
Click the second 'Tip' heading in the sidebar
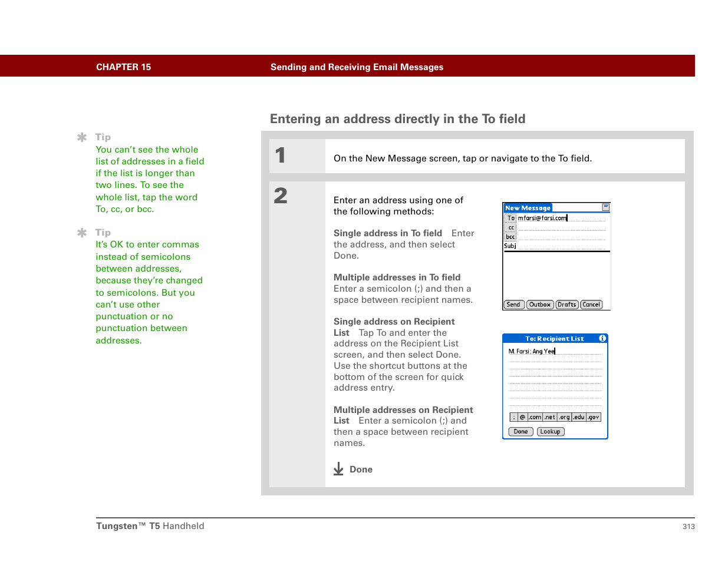click(103, 233)
